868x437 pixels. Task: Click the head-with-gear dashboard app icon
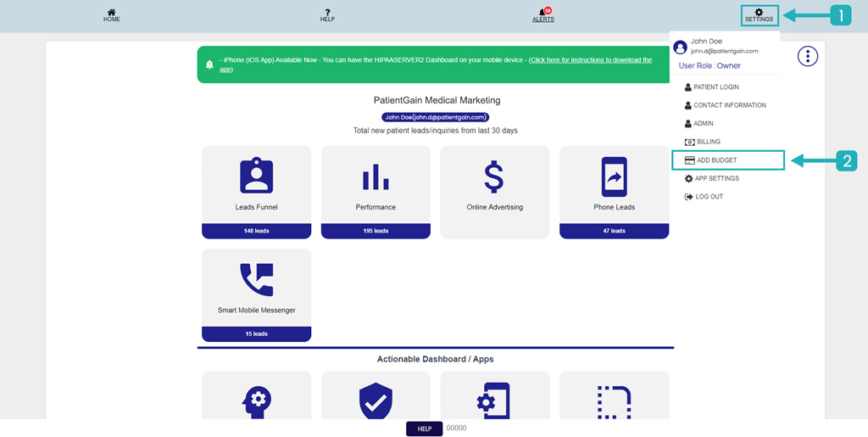[x=256, y=402]
